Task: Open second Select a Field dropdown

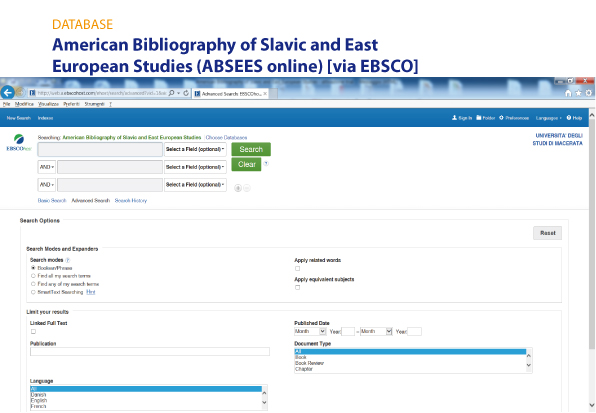Action: 195,167
